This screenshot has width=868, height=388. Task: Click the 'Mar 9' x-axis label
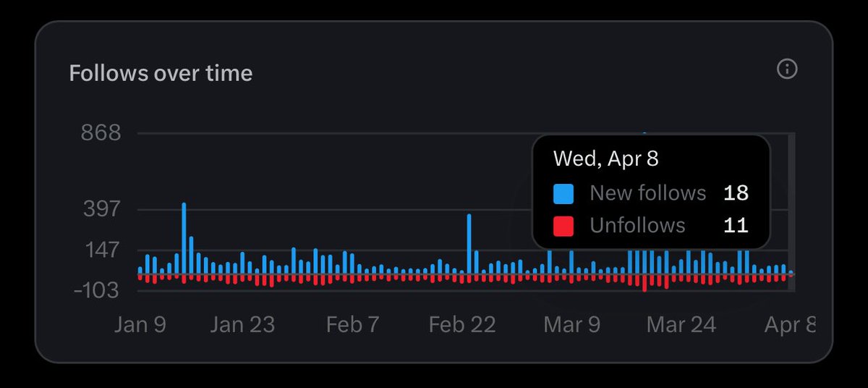tap(571, 324)
